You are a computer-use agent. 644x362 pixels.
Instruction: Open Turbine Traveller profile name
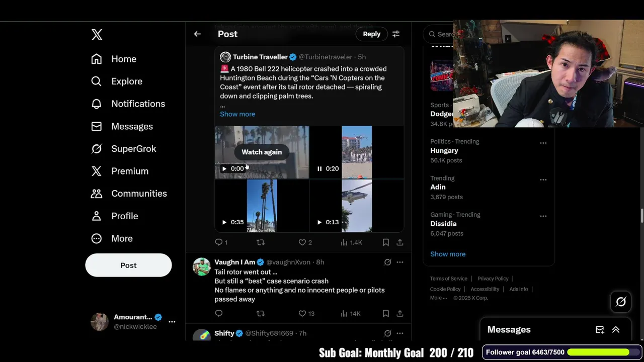[260, 57]
